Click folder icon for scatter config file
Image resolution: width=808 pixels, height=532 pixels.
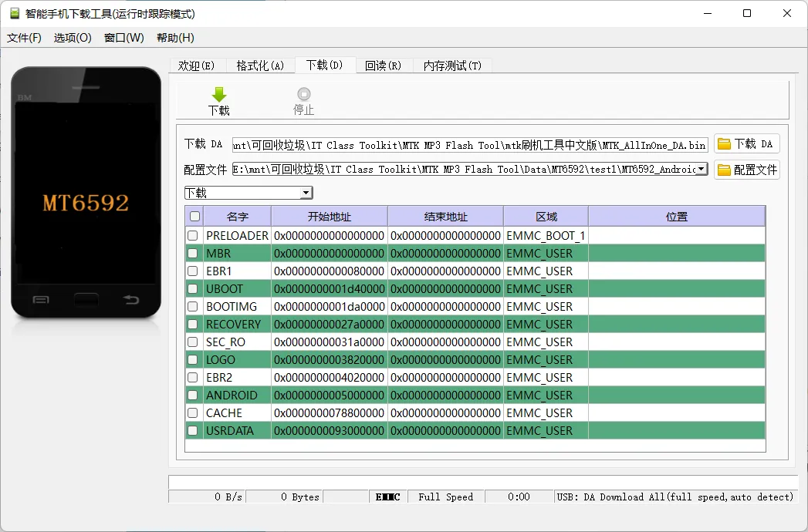pyautogui.click(x=724, y=170)
